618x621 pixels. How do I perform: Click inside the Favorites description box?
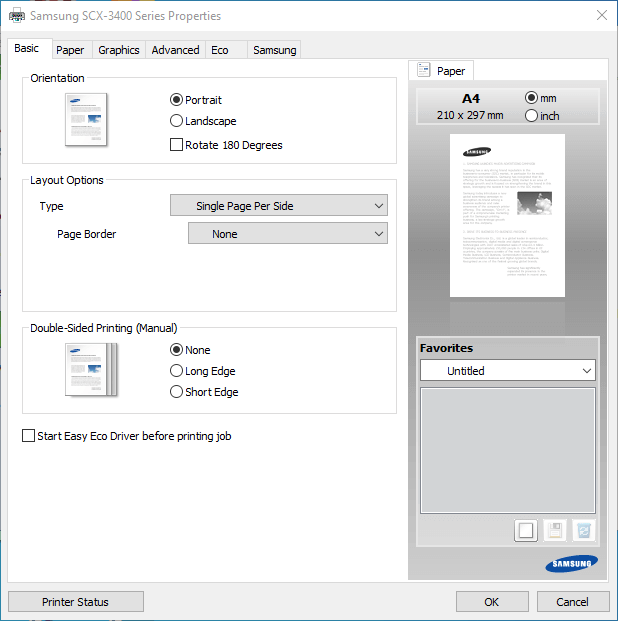tap(507, 450)
